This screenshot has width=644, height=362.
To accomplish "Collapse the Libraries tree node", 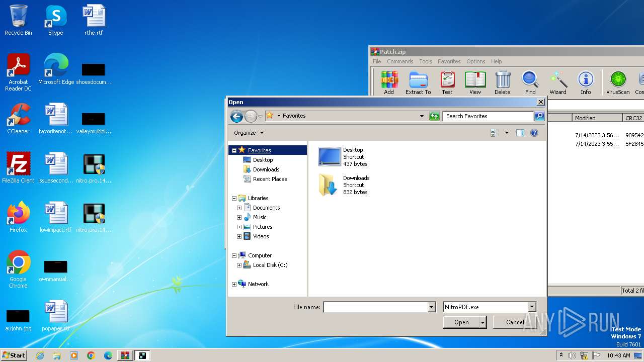I will click(234, 198).
